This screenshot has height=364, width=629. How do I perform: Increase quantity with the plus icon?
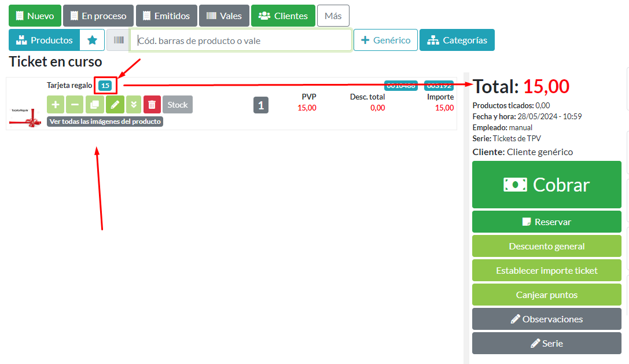[56, 105]
